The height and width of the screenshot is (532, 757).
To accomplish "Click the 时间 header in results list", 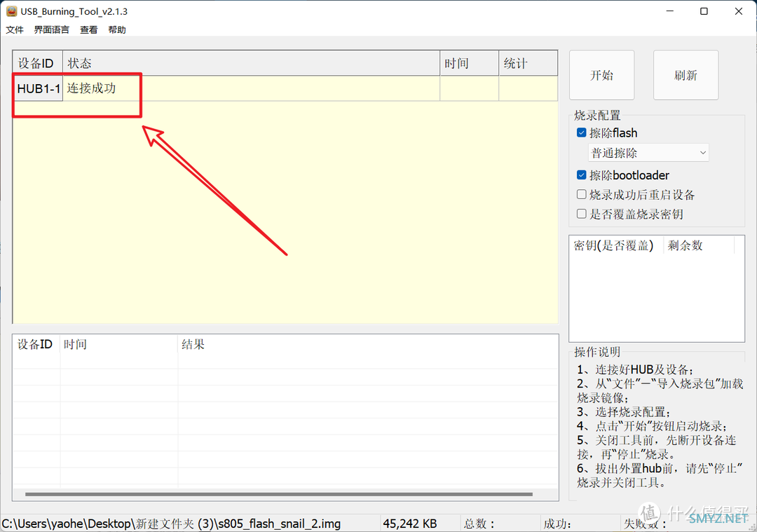I will pyautogui.click(x=119, y=344).
